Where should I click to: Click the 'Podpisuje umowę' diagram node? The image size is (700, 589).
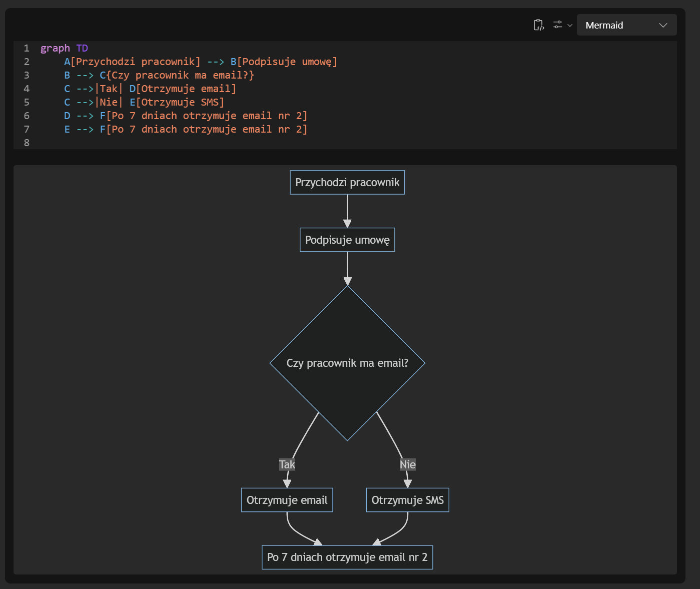(347, 240)
